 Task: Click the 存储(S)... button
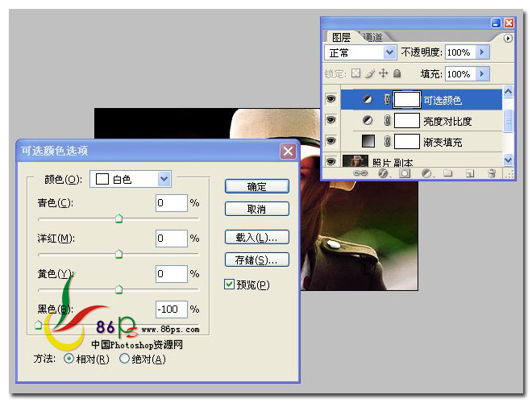(257, 260)
